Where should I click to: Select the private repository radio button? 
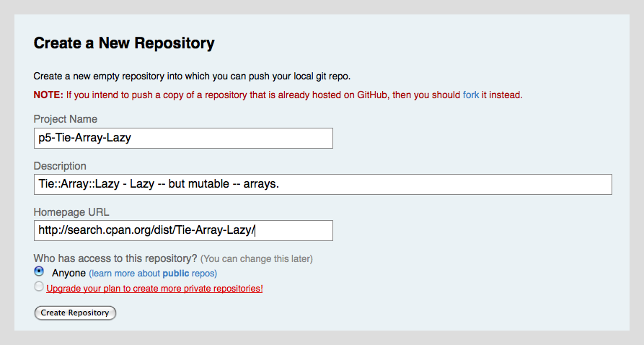tap(39, 287)
